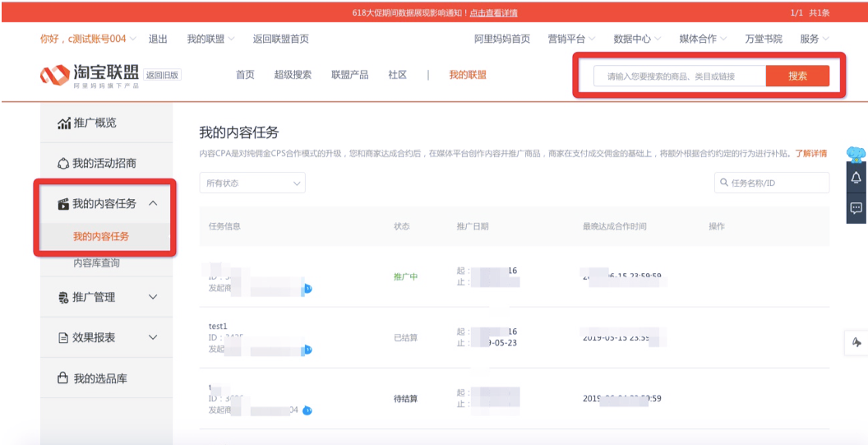This screenshot has height=445, width=868.
Task: Open the 超级搜索 nav tab
Action: [x=293, y=75]
